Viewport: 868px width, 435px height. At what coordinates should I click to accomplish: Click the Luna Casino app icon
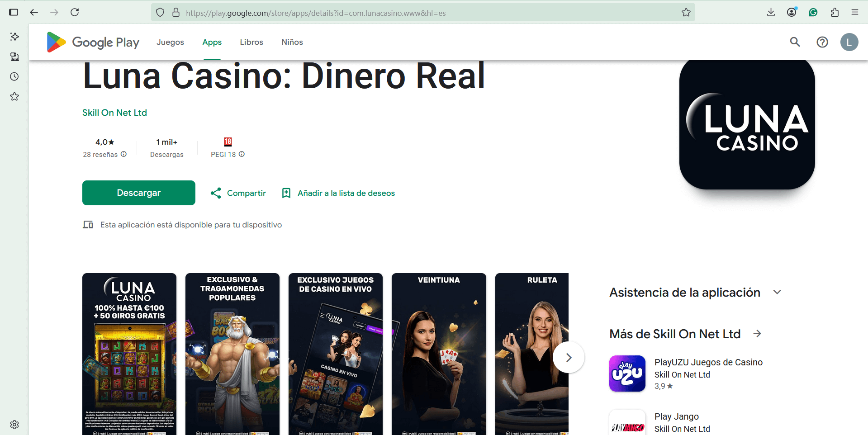point(747,124)
